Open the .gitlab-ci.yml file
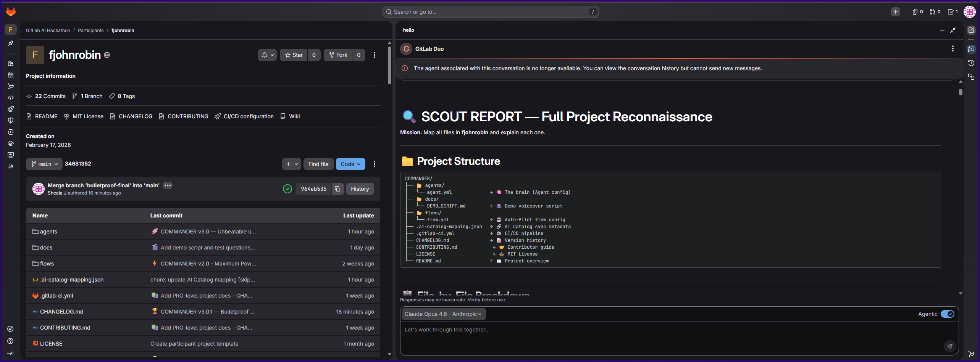This screenshot has width=980, height=362. tap(57, 296)
